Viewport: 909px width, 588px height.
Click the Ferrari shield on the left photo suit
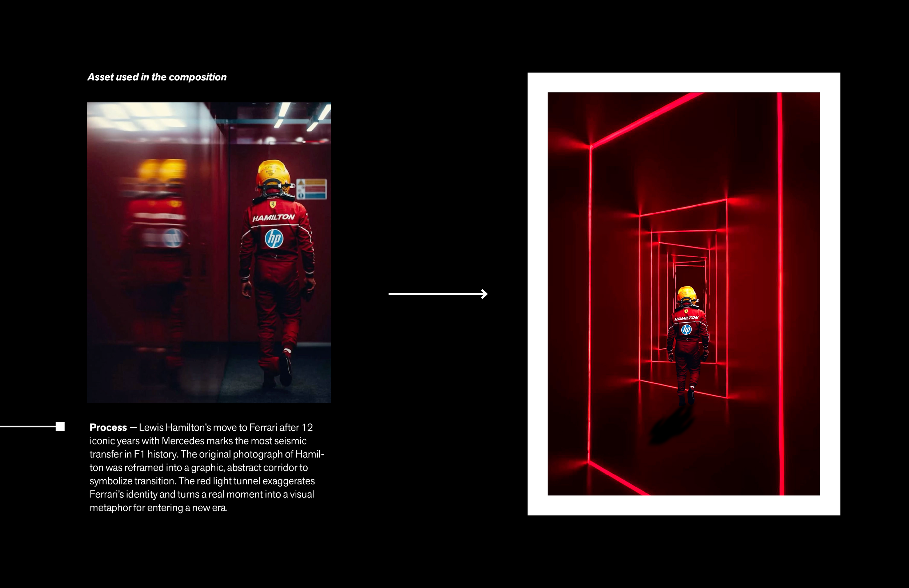pos(273,205)
